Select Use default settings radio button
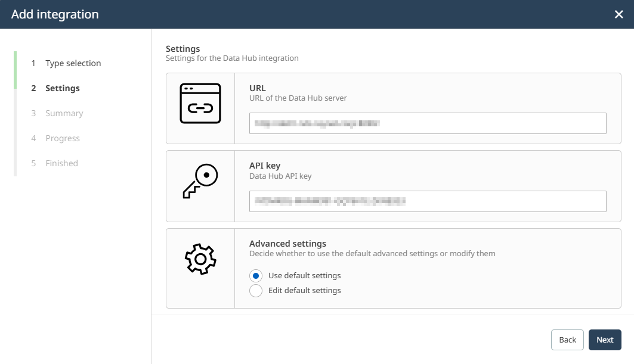The image size is (634, 364). [255, 275]
